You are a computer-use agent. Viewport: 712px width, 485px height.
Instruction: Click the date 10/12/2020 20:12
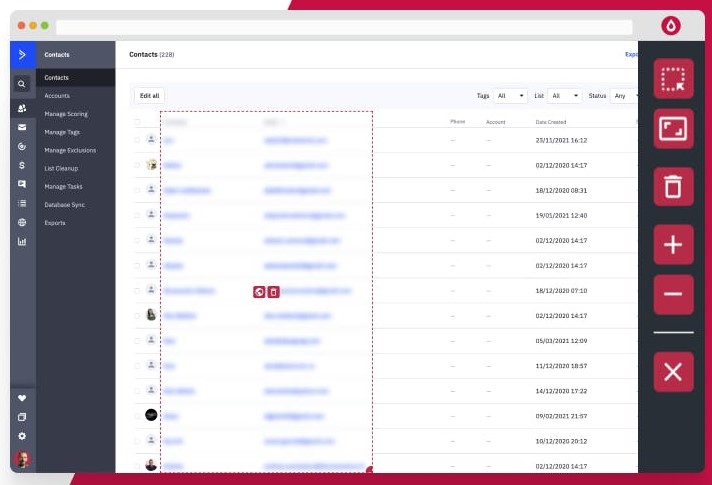[x=561, y=441]
